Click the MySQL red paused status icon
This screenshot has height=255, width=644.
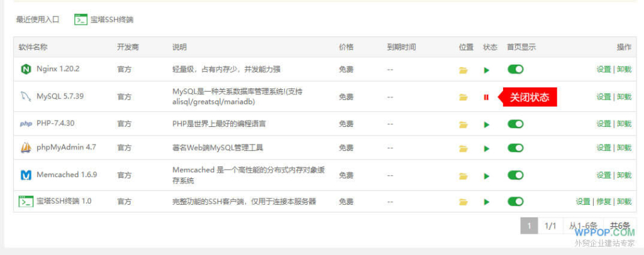486,97
